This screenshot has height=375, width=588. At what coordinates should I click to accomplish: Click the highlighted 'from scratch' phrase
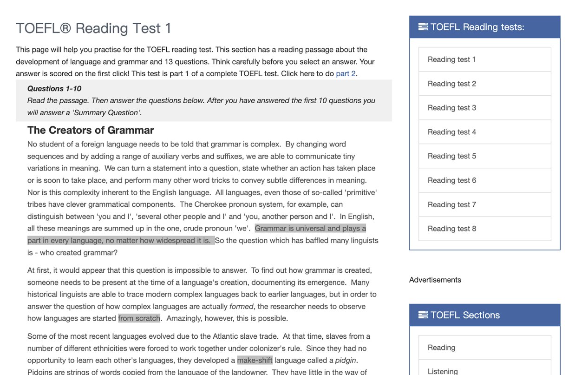139,318
